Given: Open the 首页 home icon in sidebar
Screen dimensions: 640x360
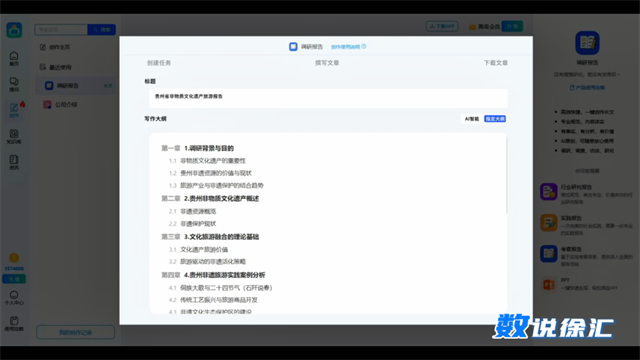Looking at the screenshot, I should point(14,58).
